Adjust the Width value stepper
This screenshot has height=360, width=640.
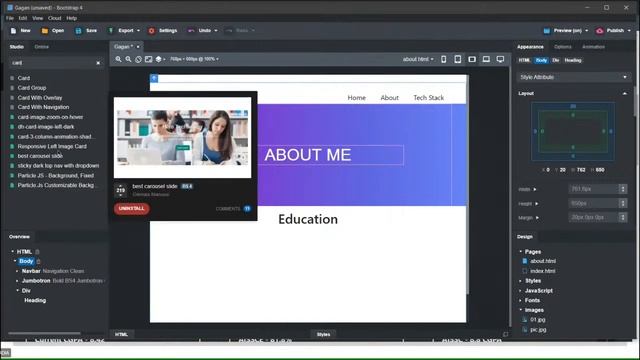(622, 189)
